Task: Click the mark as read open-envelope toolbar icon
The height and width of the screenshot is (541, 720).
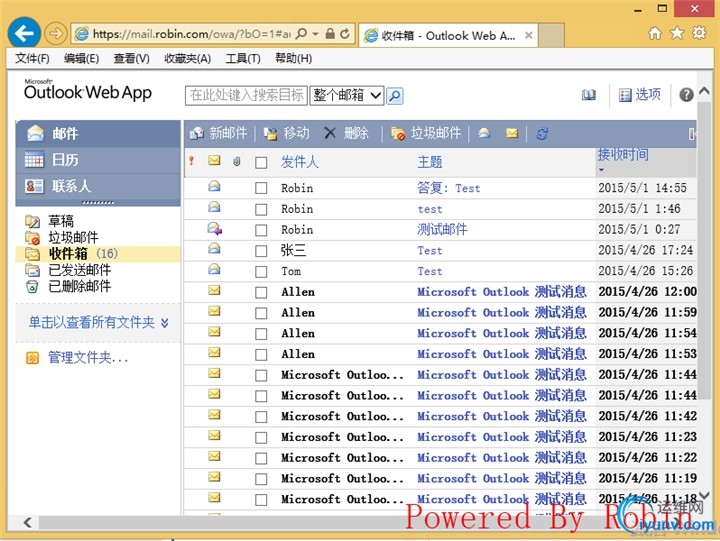Action: [x=484, y=133]
